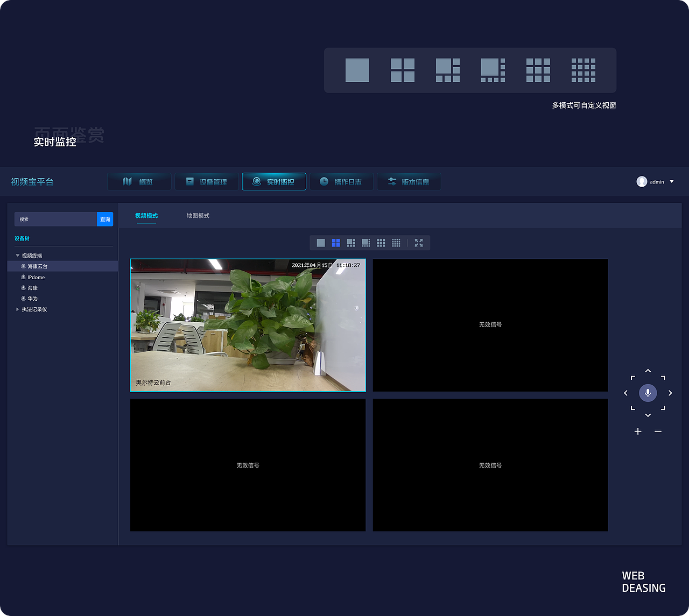The width and height of the screenshot is (689, 616).
Task: Select the 海康云台 device in the tree
Action: 62,266
